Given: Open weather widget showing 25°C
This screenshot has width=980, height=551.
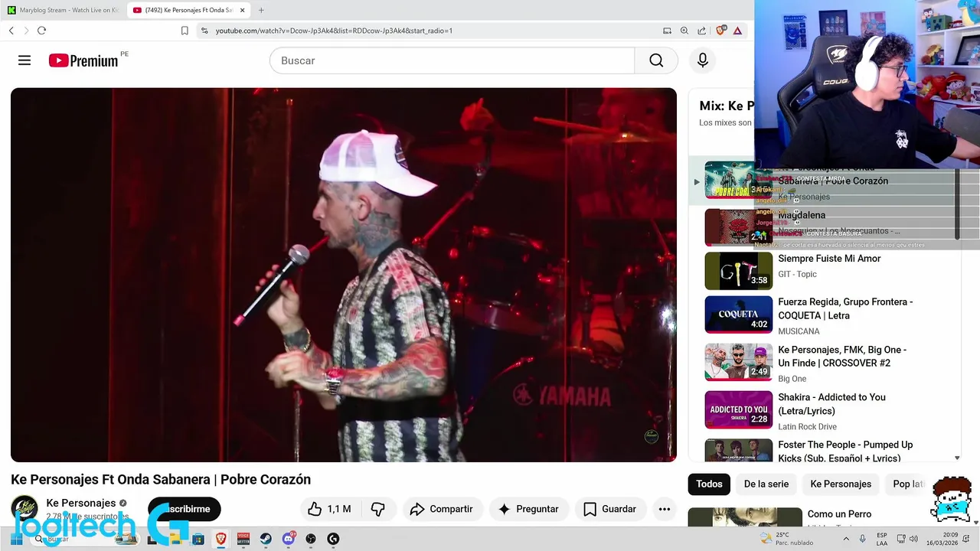Looking at the screenshot, I should click(x=786, y=539).
